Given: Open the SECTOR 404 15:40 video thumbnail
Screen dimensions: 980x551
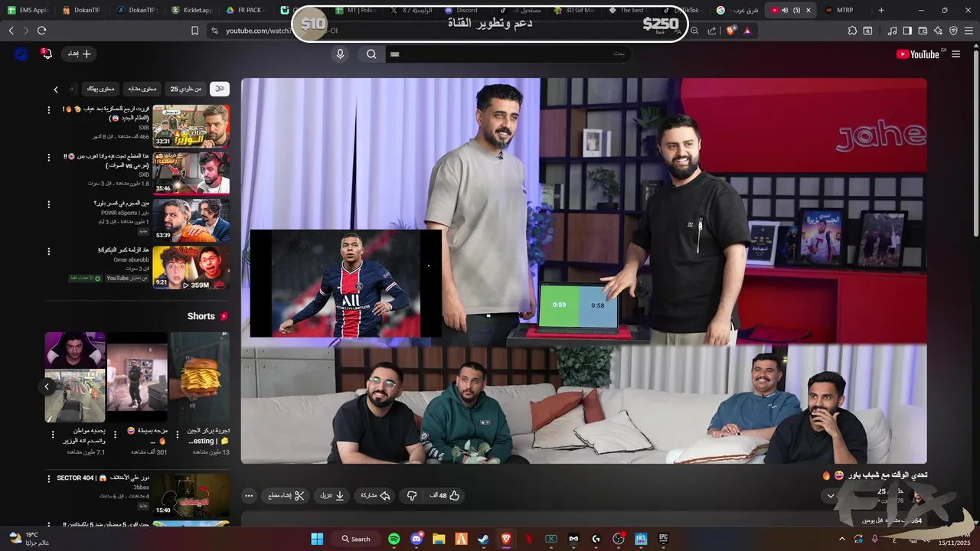Looking at the screenshot, I should (x=191, y=494).
